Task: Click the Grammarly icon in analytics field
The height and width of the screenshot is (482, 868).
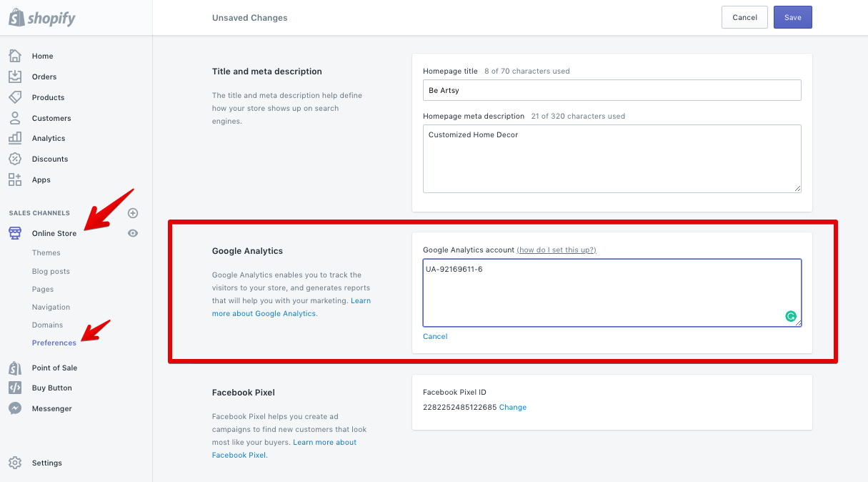Action: coord(791,316)
